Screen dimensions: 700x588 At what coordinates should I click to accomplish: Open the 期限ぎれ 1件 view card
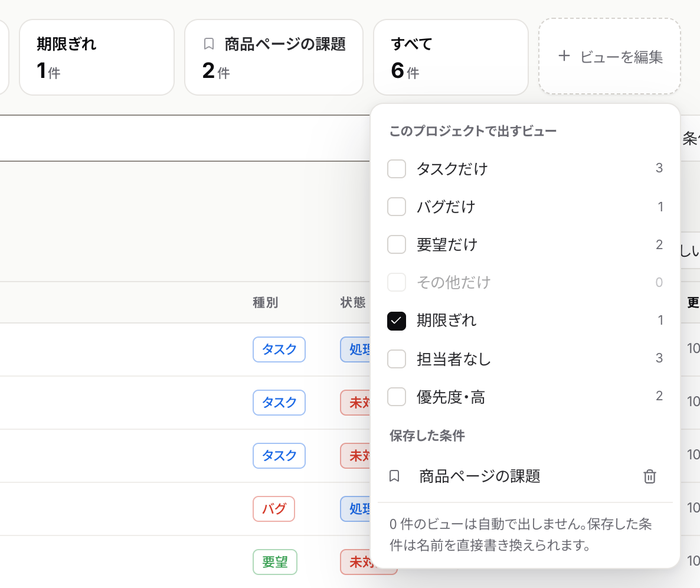point(96,57)
